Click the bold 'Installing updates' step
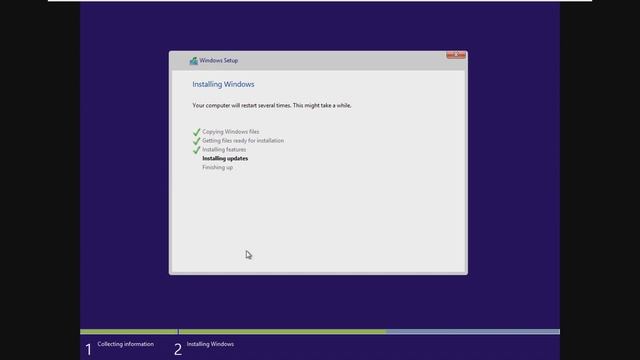 tap(225, 158)
